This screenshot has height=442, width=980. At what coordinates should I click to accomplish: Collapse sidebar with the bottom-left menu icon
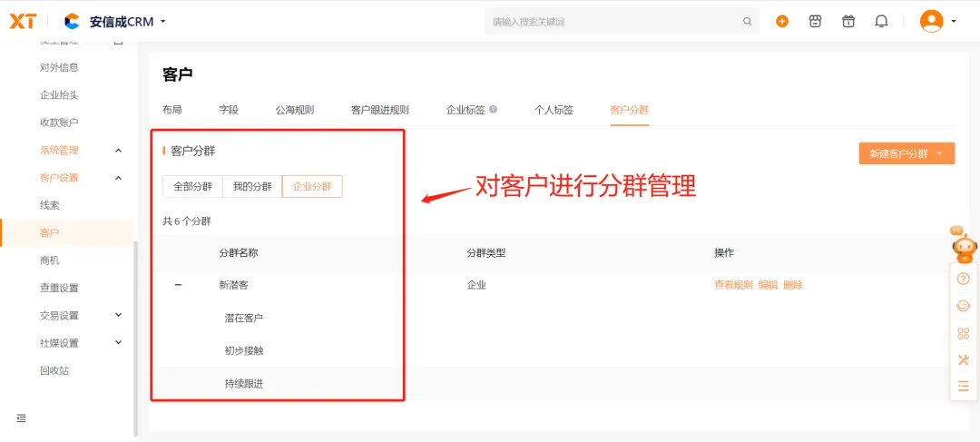coord(21,418)
